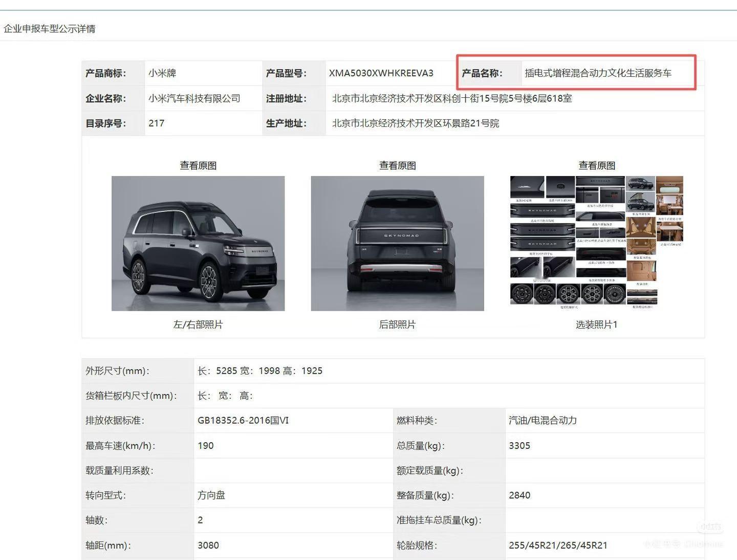Image resolution: width=737 pixels, height=560 pixels.
Task: Select product name 插电式增程混合动力文化生活服务车
Action: click(598, 73)
